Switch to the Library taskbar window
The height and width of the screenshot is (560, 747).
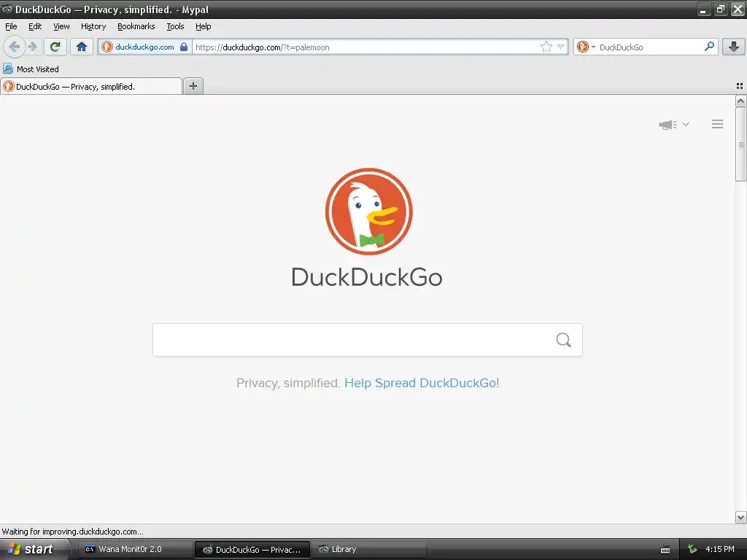click(x=368, y=549)
